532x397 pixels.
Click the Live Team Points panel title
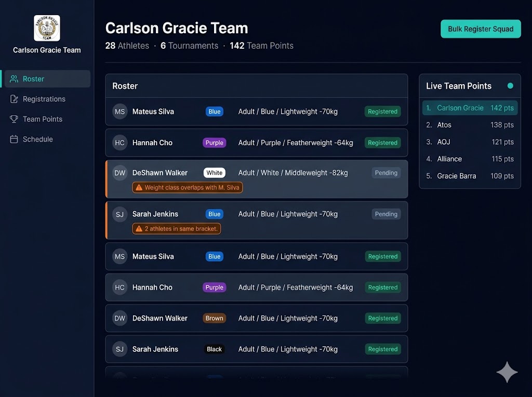459,86
